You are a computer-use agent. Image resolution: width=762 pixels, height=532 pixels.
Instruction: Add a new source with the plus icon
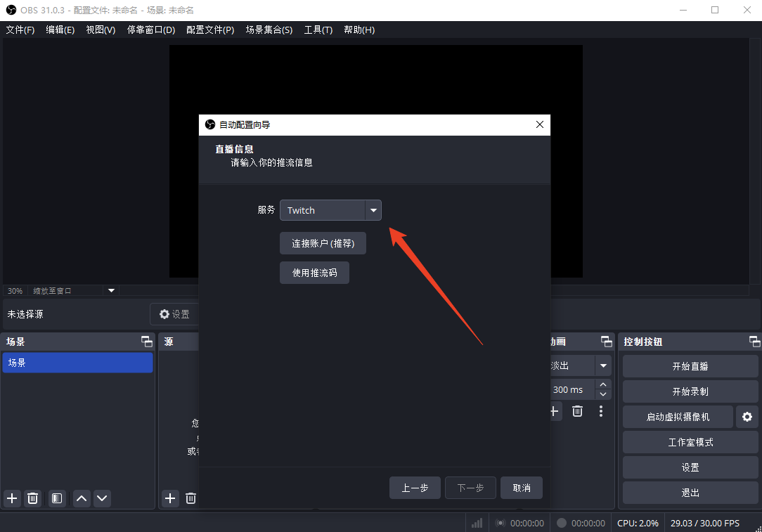(170, 498)
